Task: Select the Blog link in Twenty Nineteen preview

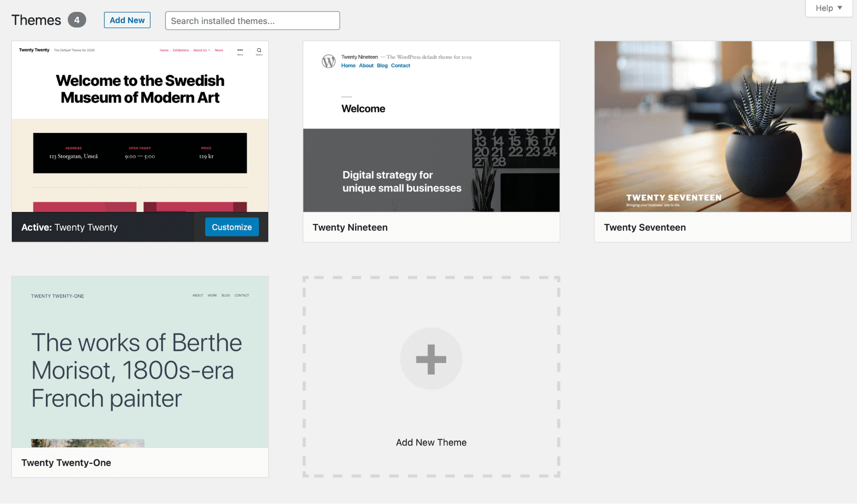Action: 382,65
